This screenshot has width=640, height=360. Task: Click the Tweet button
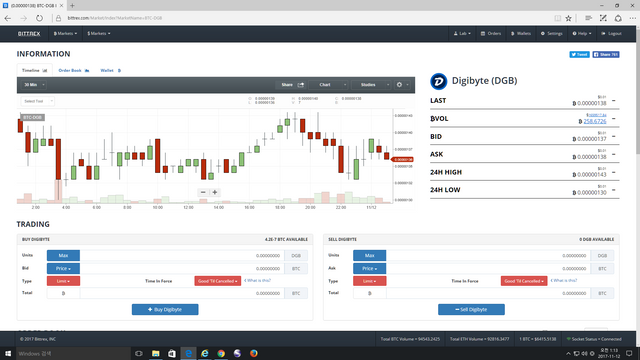579,54
